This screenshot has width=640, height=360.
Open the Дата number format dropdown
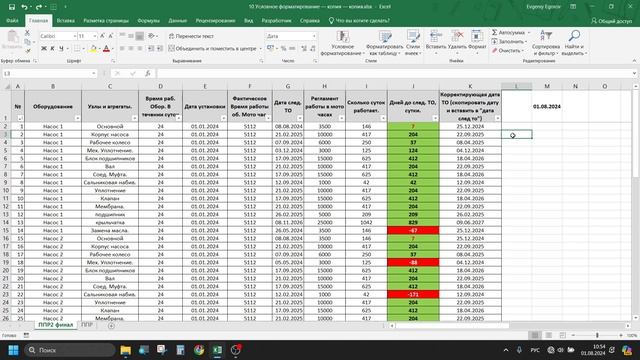click(x=314, y=36)
